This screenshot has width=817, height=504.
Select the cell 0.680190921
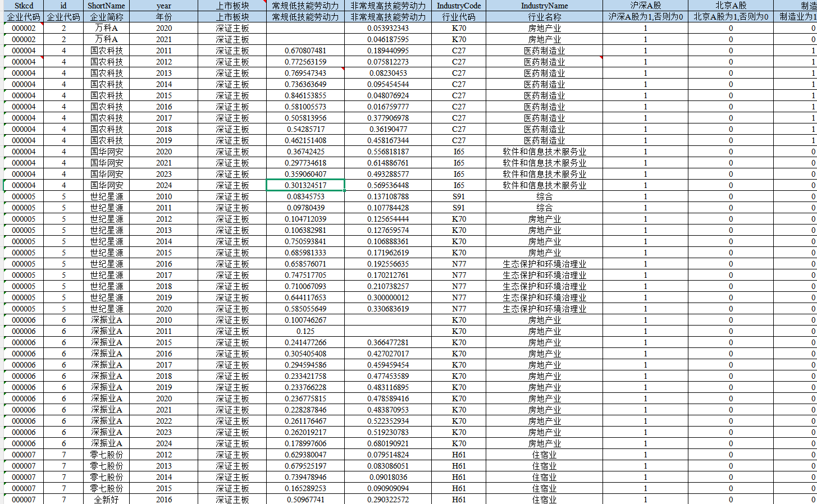(x=388, y=443)
